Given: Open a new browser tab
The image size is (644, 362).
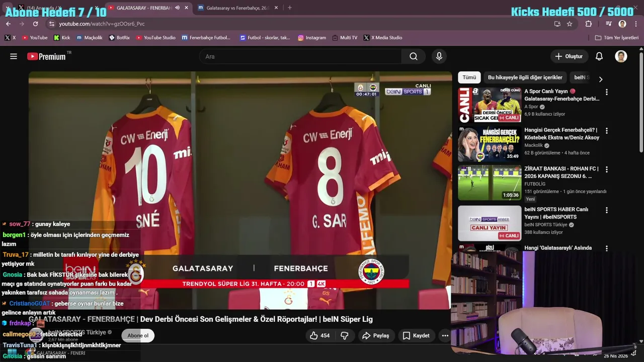Looking at the screenshot, I should pos(289,8).
